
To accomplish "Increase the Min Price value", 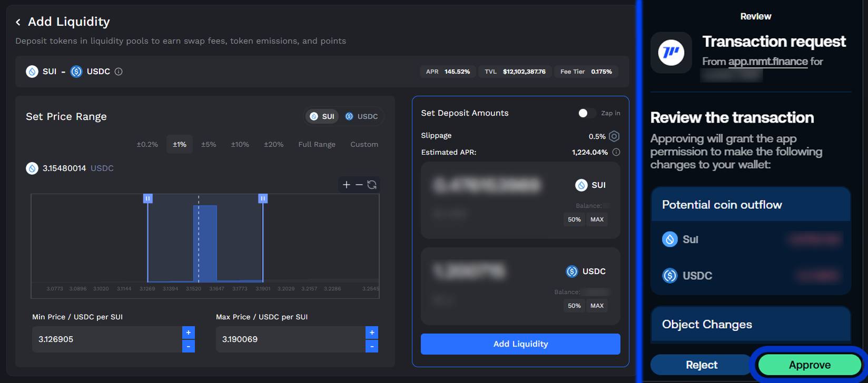I will tap(188, 332).
